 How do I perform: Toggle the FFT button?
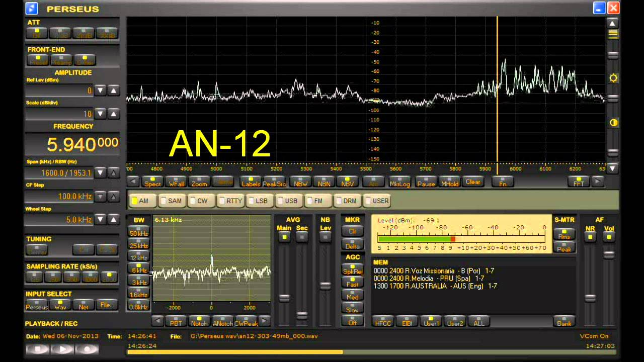[579, 182]
